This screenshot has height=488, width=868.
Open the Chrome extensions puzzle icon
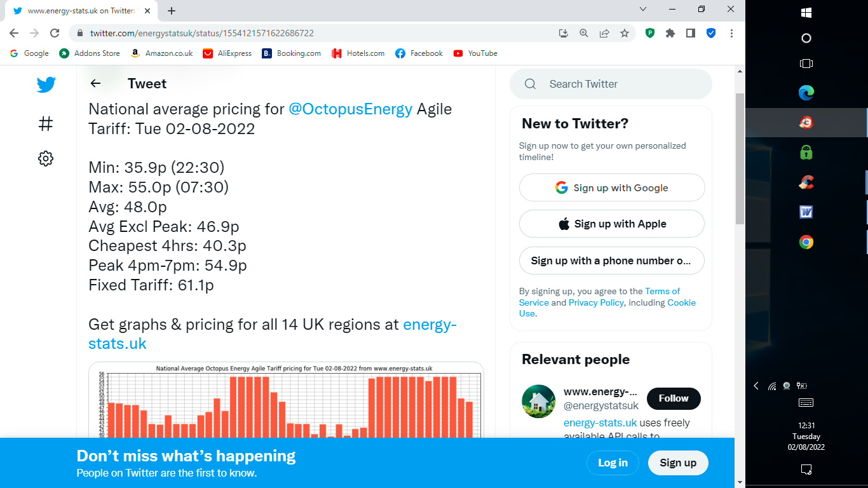[670, 33]
